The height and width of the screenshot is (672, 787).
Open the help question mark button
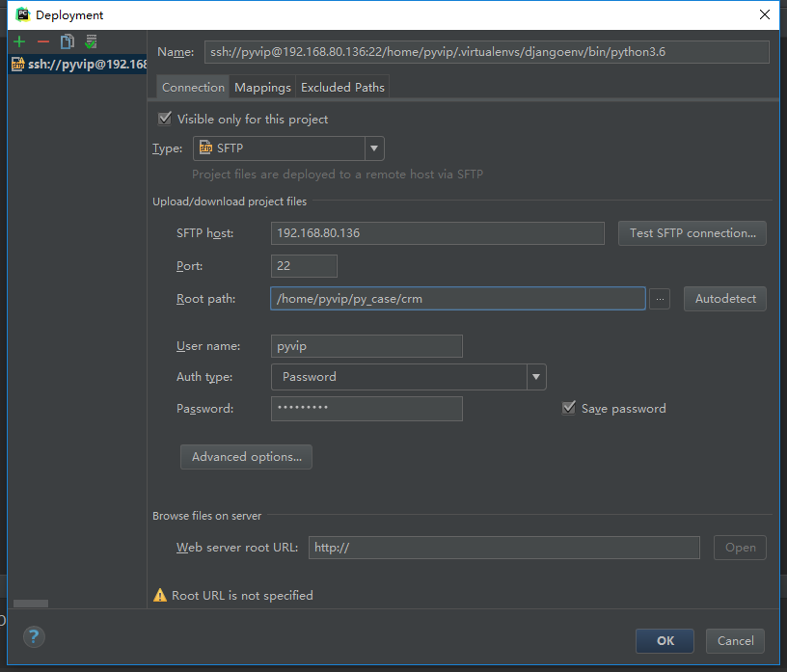34,637
